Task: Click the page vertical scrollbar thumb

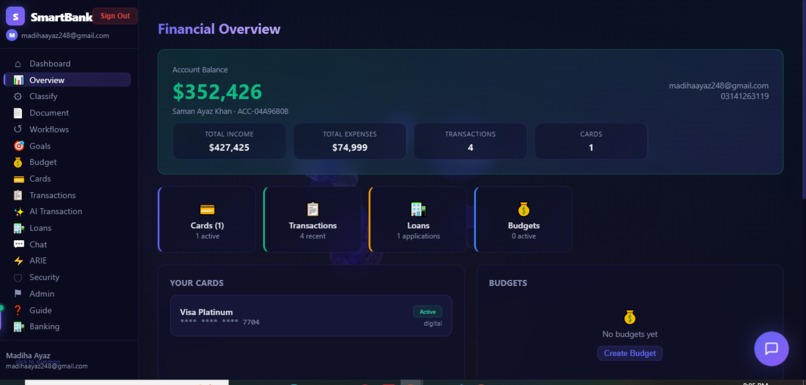Action: point(803,99)
